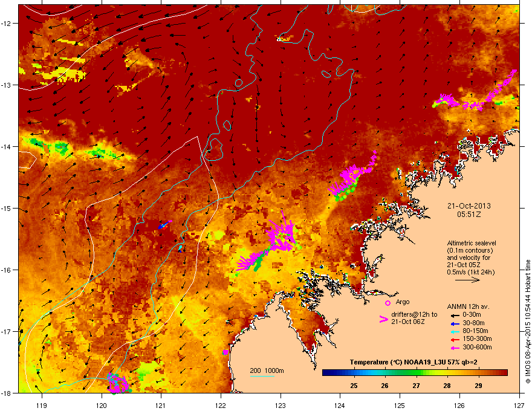Click the colorbar tick label 27
Screen dimensions: 532x411
click(416, 386)
